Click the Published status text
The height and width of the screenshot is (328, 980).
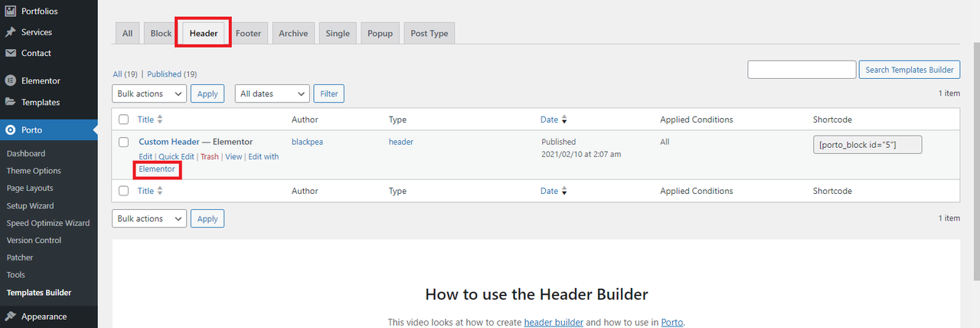coord(559,142)
